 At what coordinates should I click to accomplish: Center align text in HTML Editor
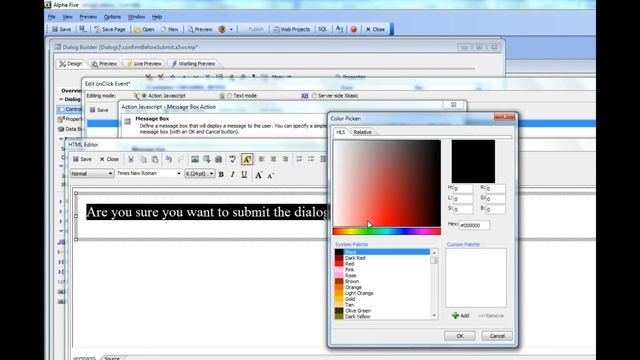[273, 159]
